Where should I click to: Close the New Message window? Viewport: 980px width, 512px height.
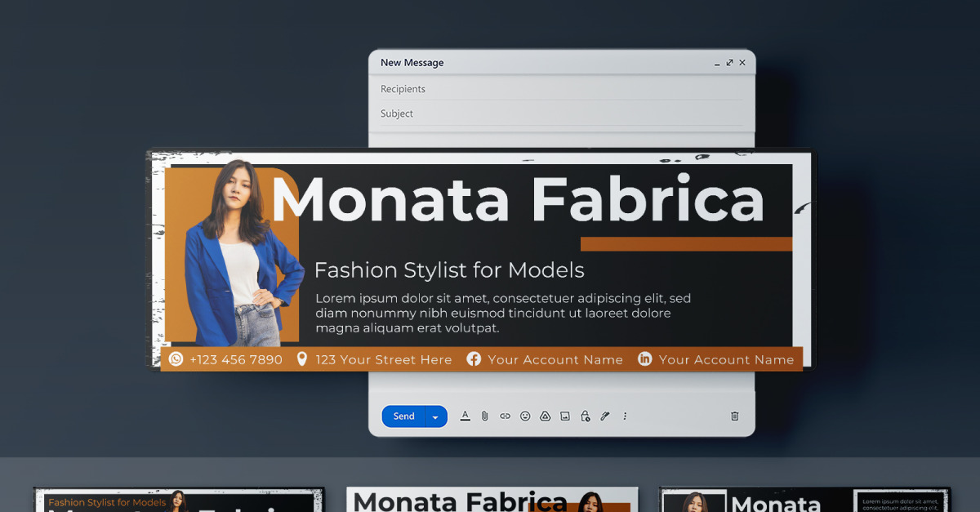coord(742,63)
